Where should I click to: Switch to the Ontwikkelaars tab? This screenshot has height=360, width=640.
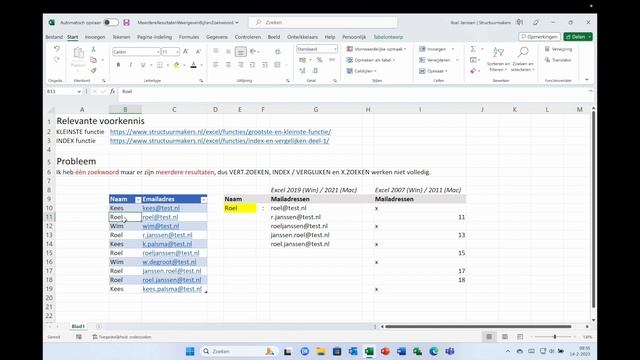click(x=302, y=37)
